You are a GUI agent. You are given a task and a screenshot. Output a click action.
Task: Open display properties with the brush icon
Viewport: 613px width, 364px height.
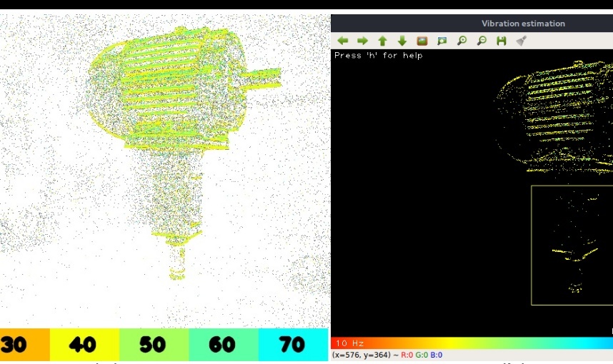521,41
